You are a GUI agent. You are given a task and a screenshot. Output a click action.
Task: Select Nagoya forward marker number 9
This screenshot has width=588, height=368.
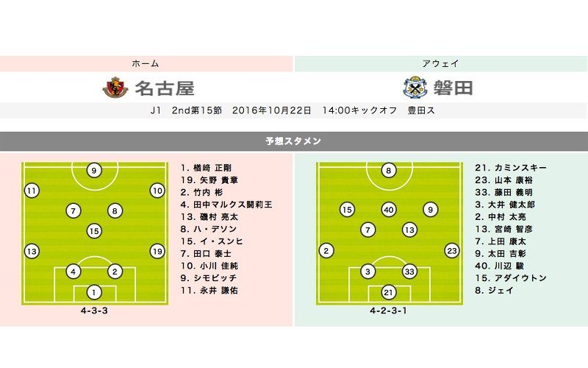coord(94,171)
